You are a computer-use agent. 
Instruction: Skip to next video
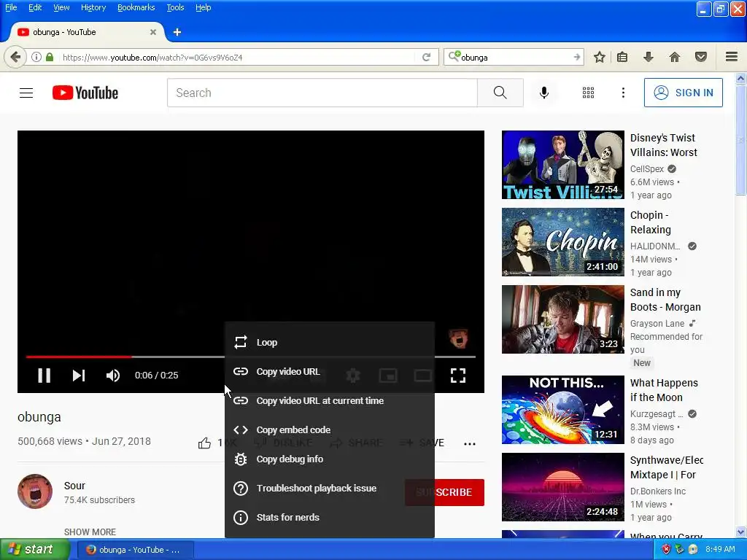pos(79,376)
